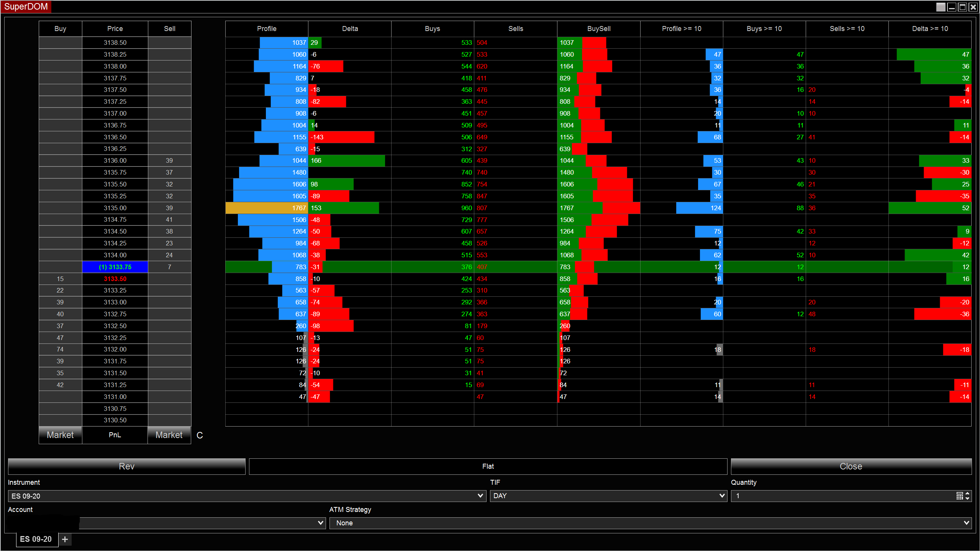Click the right Market sell button

pyautogui.click(x=169, y=435)
